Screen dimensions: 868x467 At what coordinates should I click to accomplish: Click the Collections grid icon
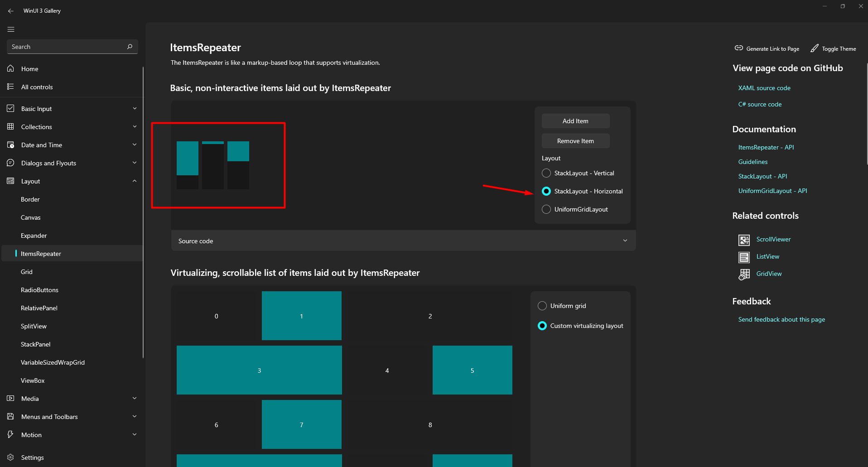(10, 126)
